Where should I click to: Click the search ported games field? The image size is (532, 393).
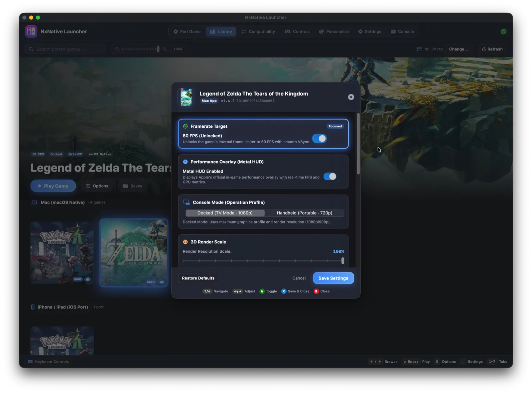pos(66,49)
